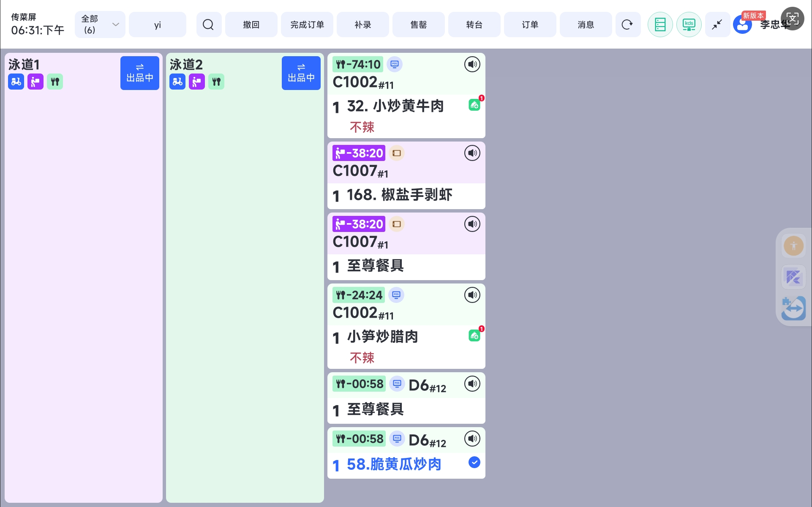812x507 pixels.
Task: Click speaker icon on 椒盐手剥虾 order
Action: [x=472, y=153]
